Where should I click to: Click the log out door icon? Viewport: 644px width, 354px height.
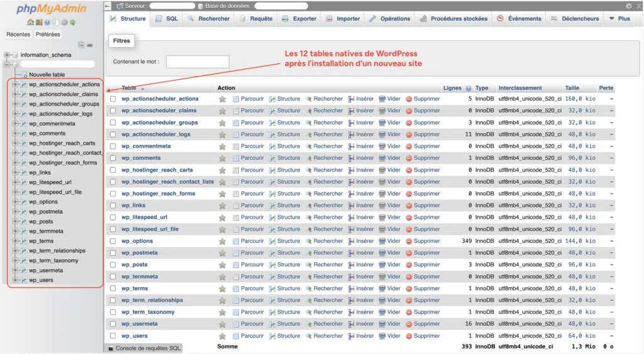(x=38, y=22)
